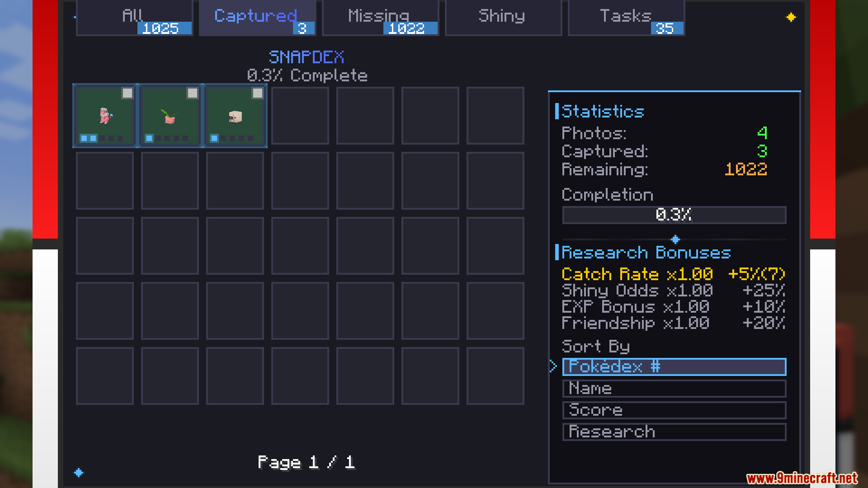The width and height of the screenshot is (868, 488).
Task: Open the Tasks tab
Action: click(x=626, y=18)
